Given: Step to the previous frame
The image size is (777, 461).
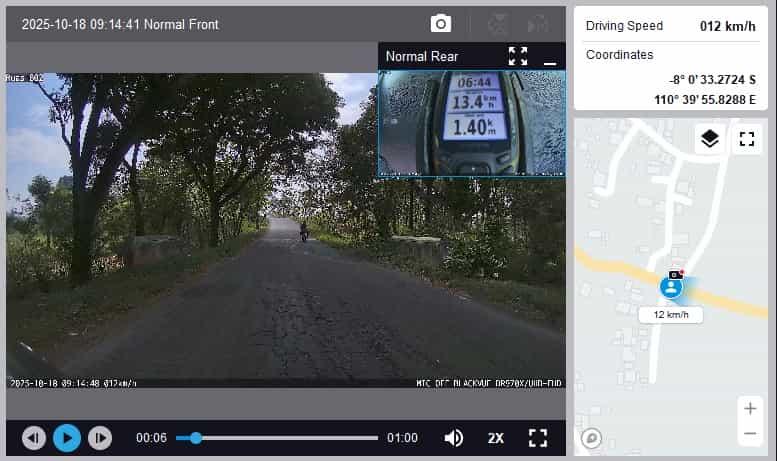Looking at the screenshot, I should [34, 438].
